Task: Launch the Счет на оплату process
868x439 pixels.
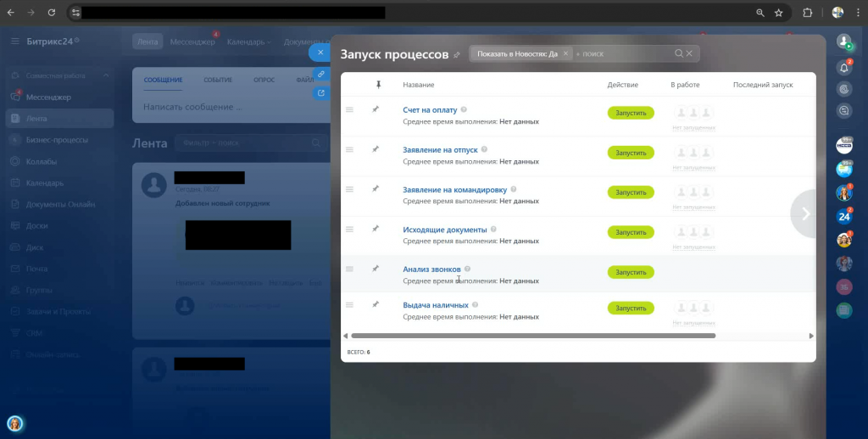Action: click(x=631, y=113)
